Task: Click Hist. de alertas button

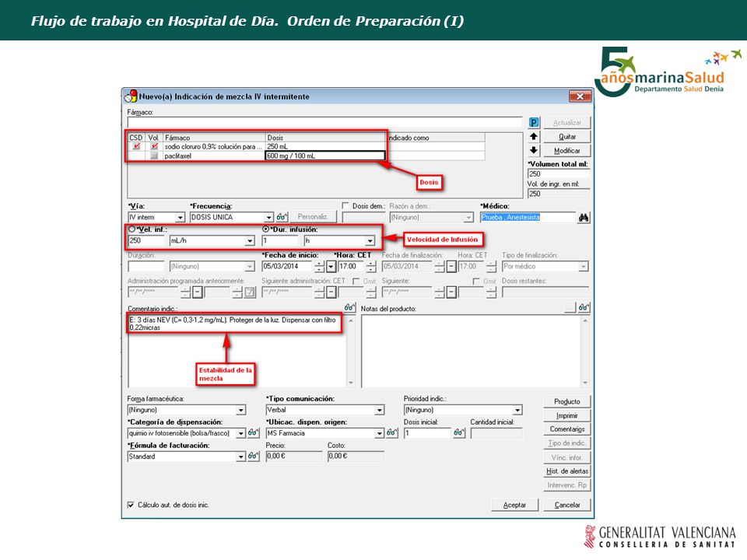Action: pyautogui.click(x=567, y=471)
